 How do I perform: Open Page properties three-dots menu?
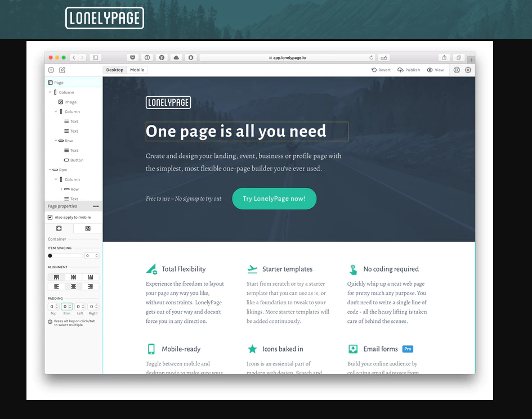[x=96, y=206]
